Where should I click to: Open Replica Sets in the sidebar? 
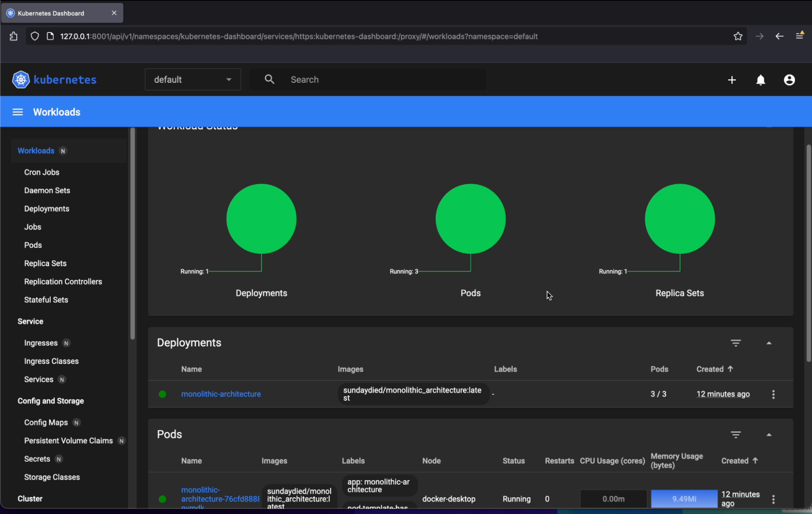click(45, 263)
